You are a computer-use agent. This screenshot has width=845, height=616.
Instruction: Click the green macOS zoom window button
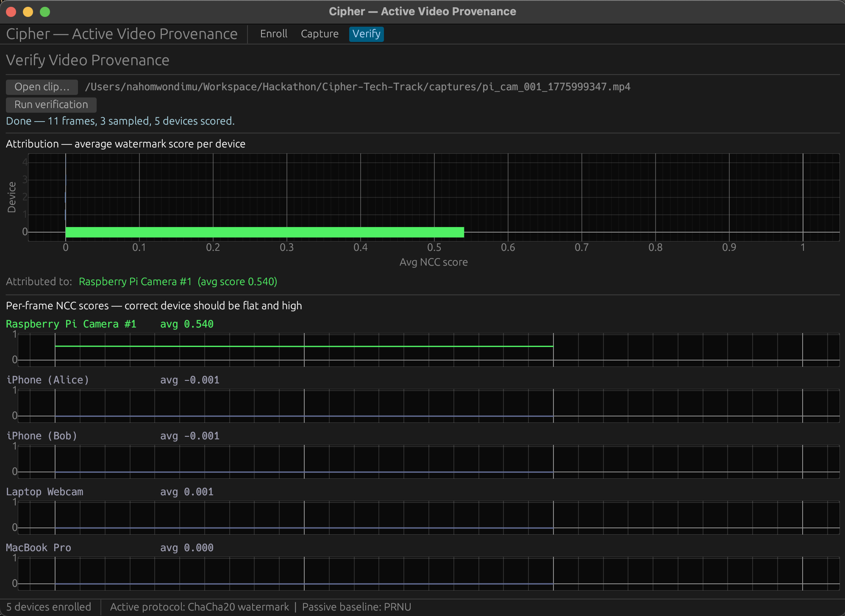click(x=45, y=12)
